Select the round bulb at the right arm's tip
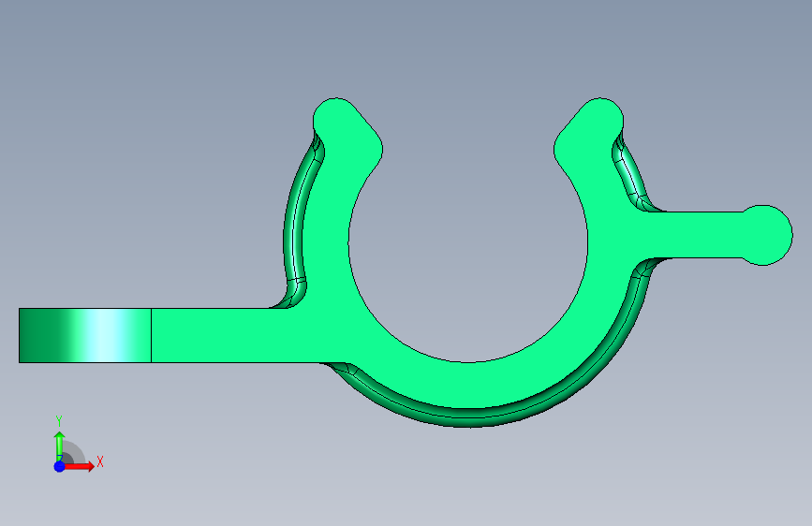 click(766, 235)
